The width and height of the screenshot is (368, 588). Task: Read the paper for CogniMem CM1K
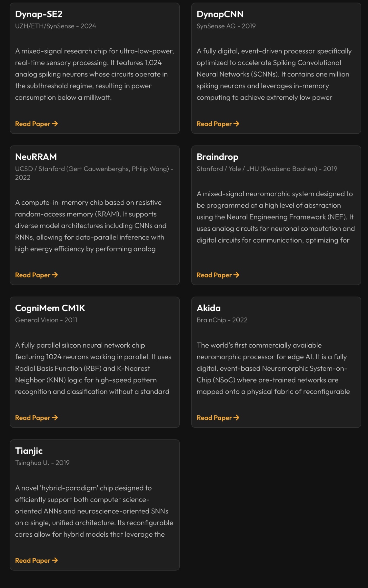[x=33, y=418]
